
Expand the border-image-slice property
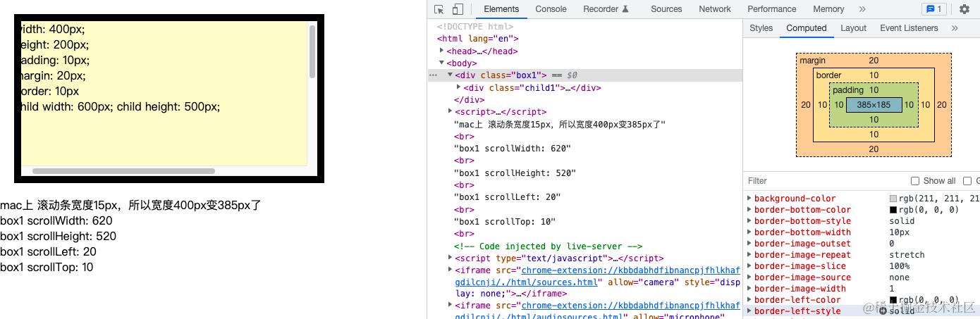coord(749,266)
